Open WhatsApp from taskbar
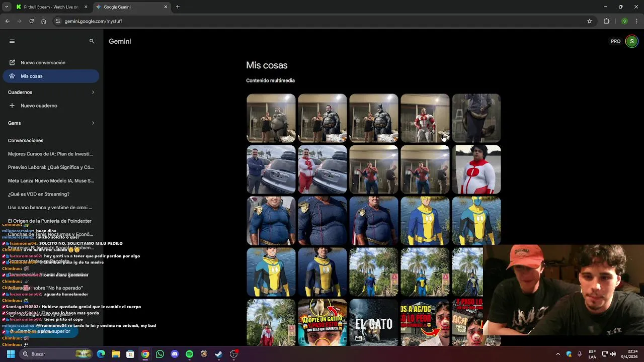Image resolution: width=644 pixels, height=362 pixels. (x=160, y=354)
